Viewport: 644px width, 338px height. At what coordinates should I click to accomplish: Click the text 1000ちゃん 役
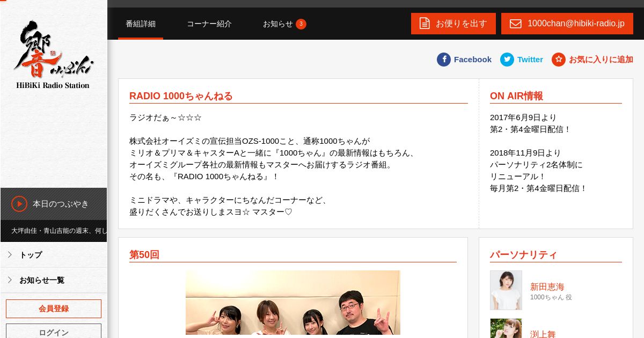pos(551,297)
